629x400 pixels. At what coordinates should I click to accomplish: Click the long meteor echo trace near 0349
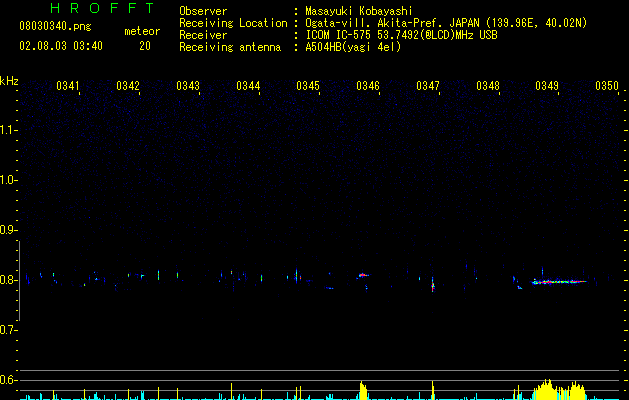559,282
